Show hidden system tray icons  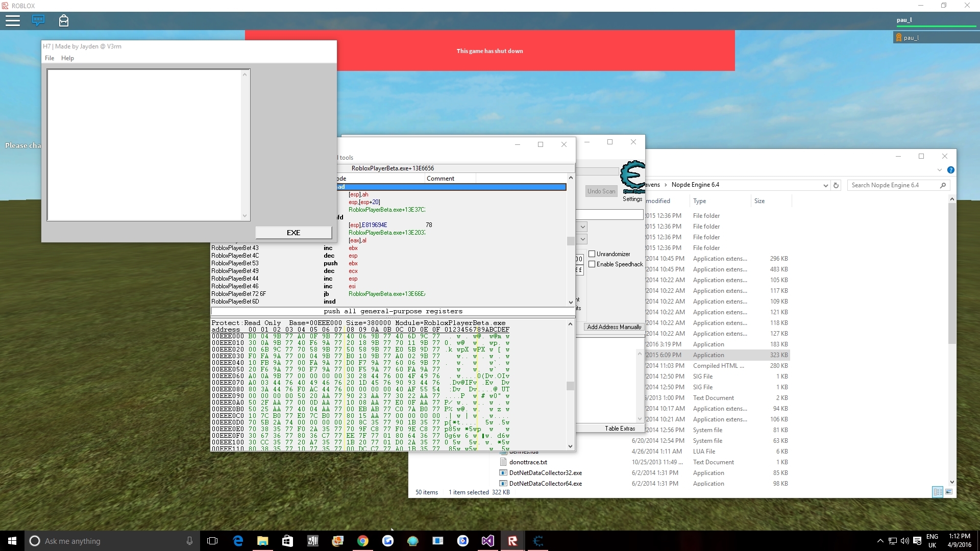[880, 541]
